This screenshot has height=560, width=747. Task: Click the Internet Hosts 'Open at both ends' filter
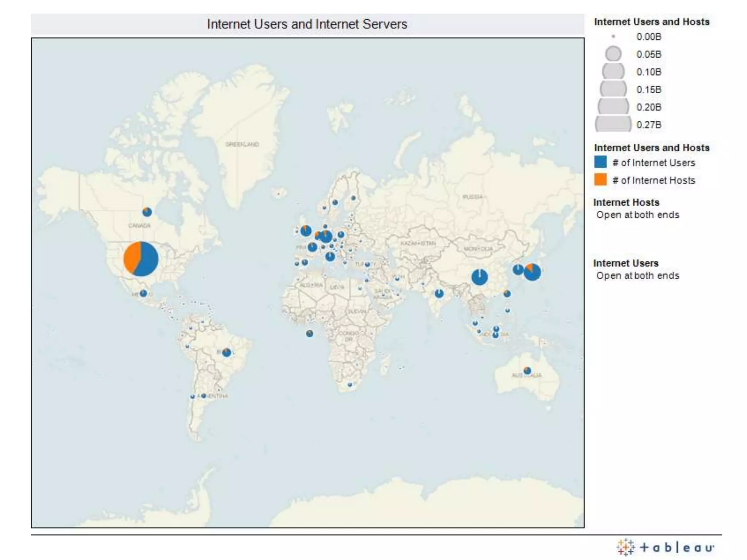point(638,215)
